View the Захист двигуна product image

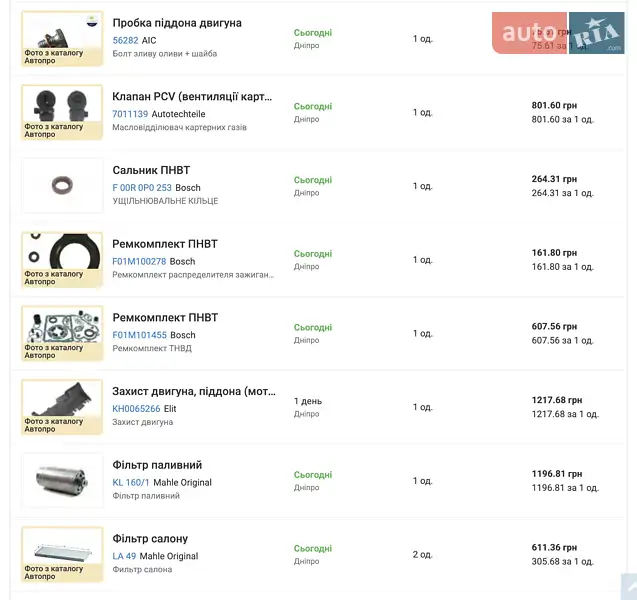[x=62, y=406]
